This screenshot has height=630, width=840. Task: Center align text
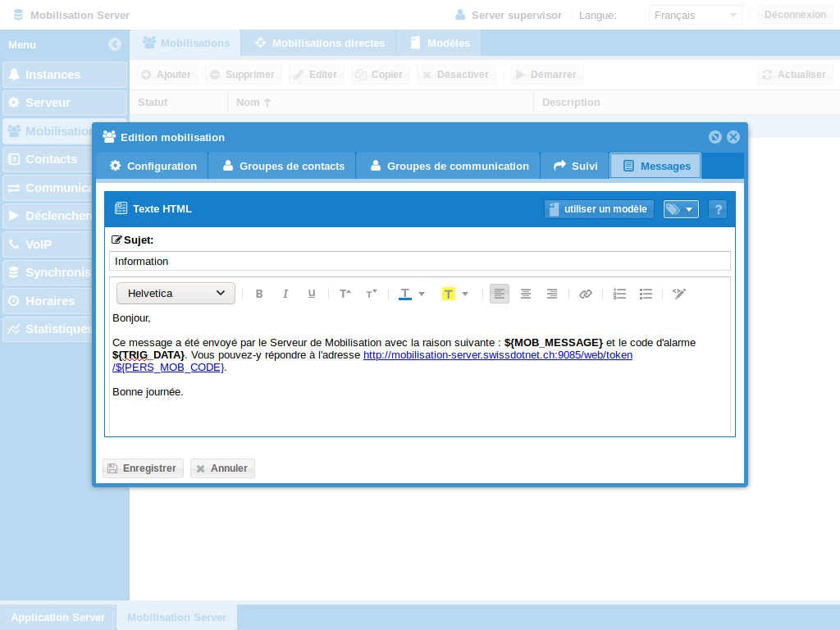click(x=526, y=294)
